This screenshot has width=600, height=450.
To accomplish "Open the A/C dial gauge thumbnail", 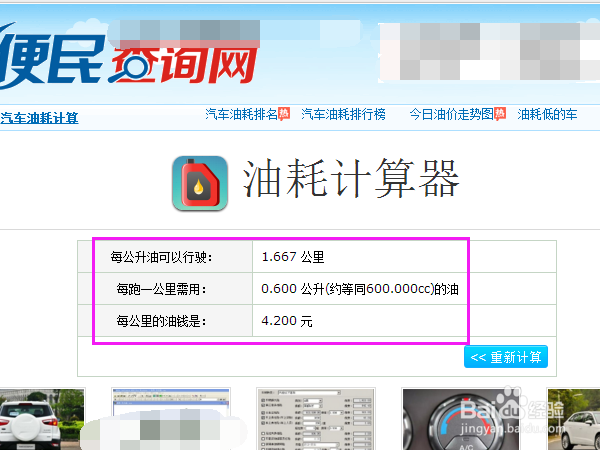I will [x=460, y=419].
